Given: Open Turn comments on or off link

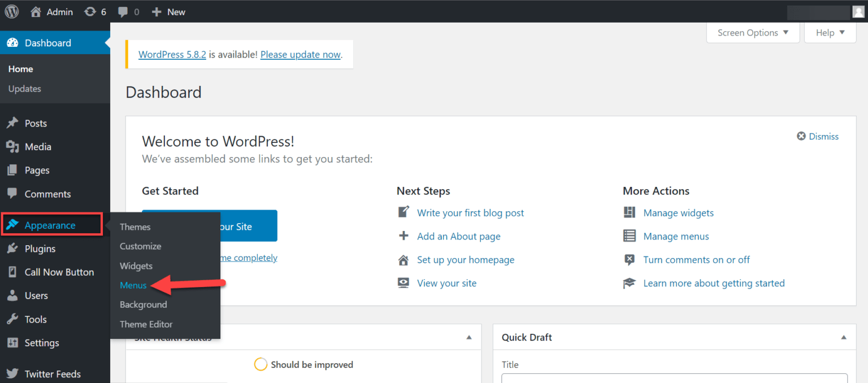Looking at the screenshot, I should (x=697, y=260).
